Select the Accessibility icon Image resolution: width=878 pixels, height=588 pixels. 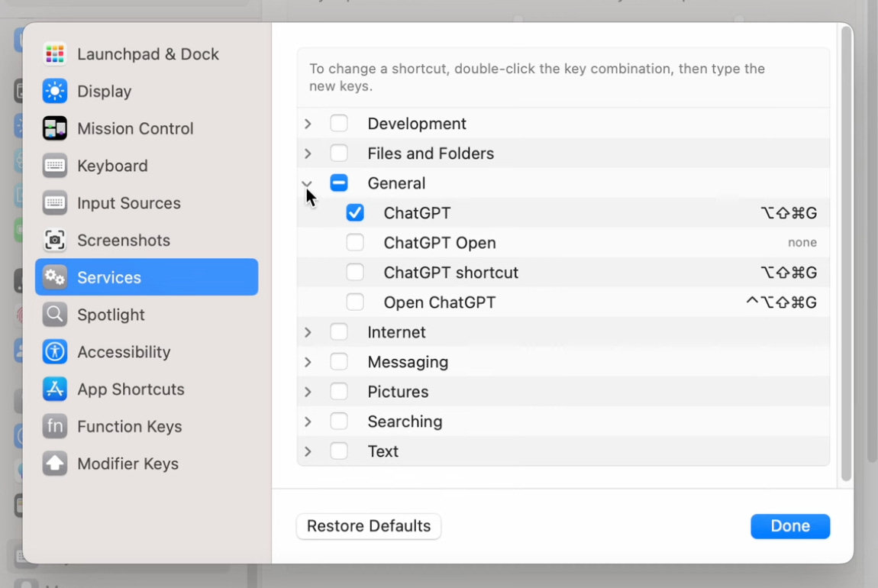pos(54,352)
